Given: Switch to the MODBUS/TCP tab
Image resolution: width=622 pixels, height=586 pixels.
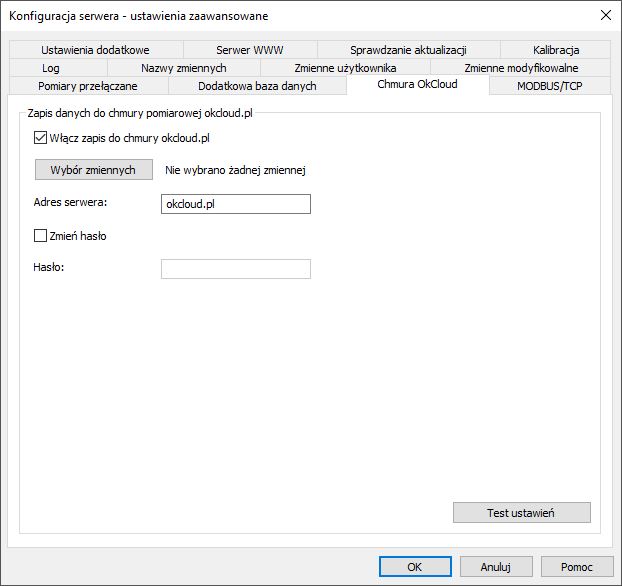Looking at the screenshot, I should coord(550,86).
